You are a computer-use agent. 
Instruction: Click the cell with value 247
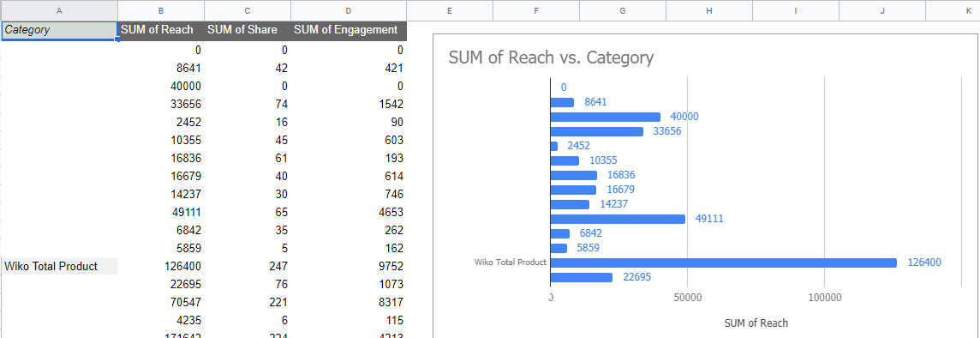[248, 266]
